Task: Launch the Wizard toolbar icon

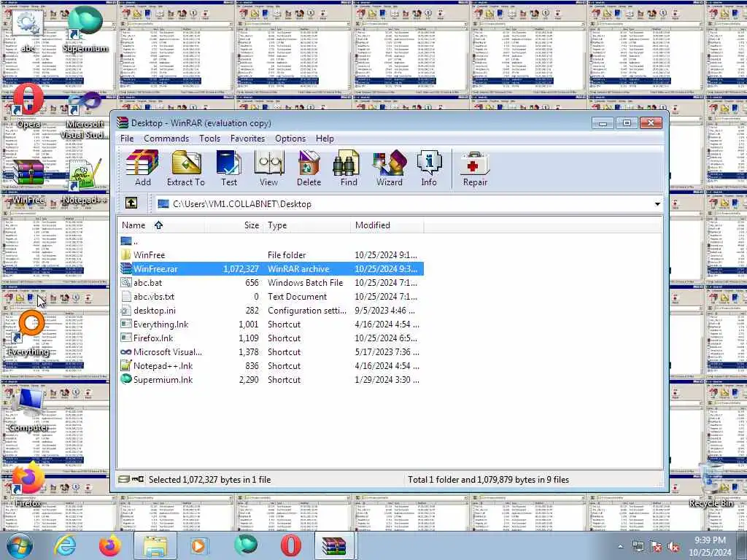Action: coord(390,168)
